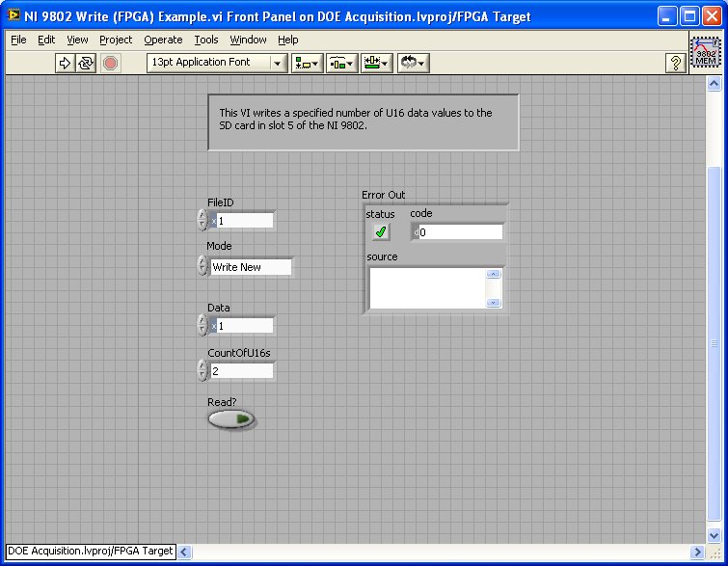Click the 9802 MEM VI icon
Viewport: 728px width, 566px height.
point(706,52)
